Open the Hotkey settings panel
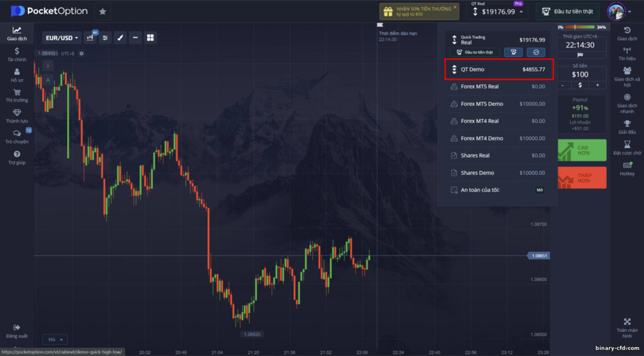644x356 pixels. [x=627, y=168]
